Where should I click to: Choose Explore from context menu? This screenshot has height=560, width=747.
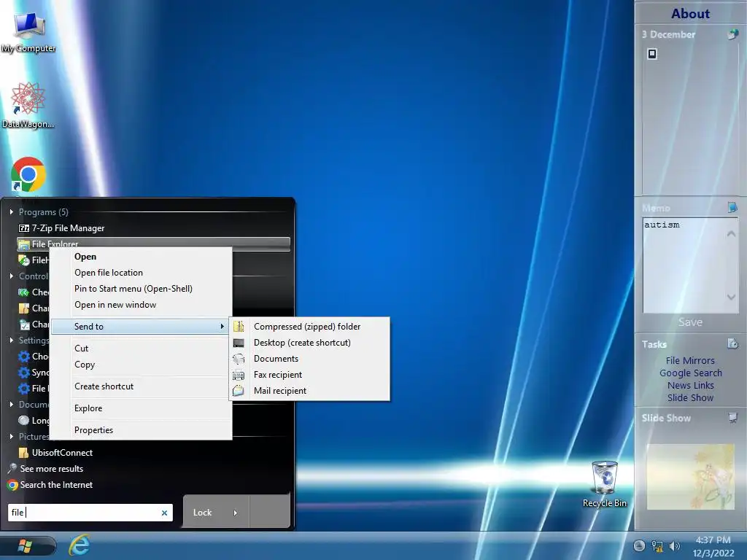tap(88, 408)
